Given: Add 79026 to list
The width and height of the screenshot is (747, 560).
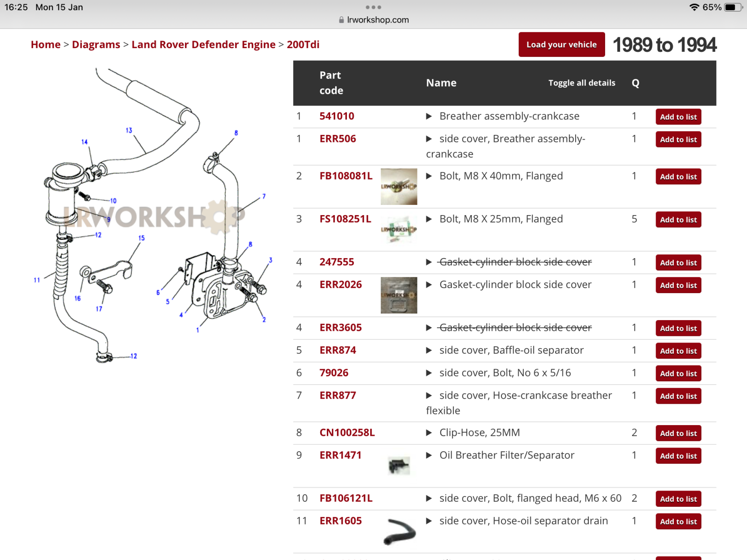Looking at the screenshot, I should 678,374.
